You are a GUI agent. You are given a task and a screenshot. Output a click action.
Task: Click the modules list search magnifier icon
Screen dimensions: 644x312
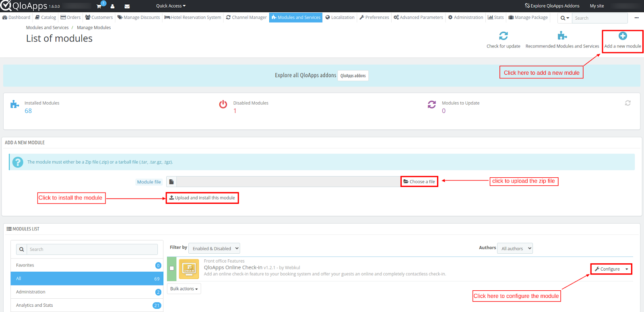click(x=22, y=249)
